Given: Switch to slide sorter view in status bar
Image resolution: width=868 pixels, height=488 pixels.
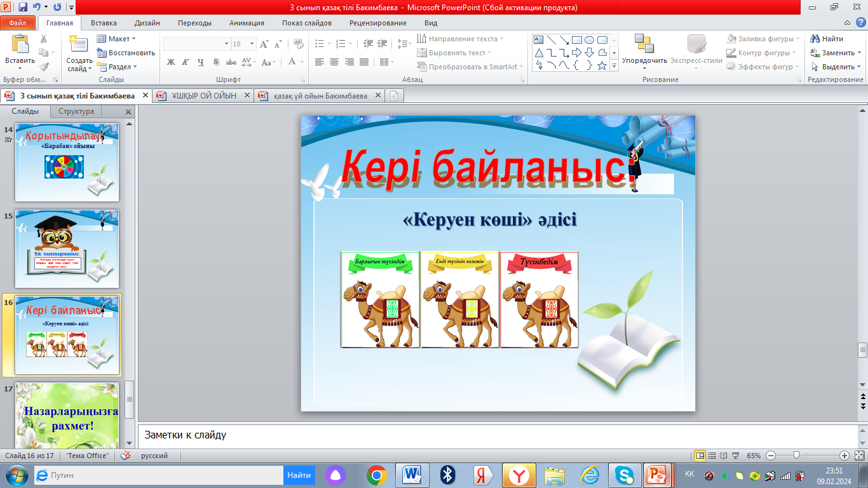Looking at the screenshot, I should 712,456.
